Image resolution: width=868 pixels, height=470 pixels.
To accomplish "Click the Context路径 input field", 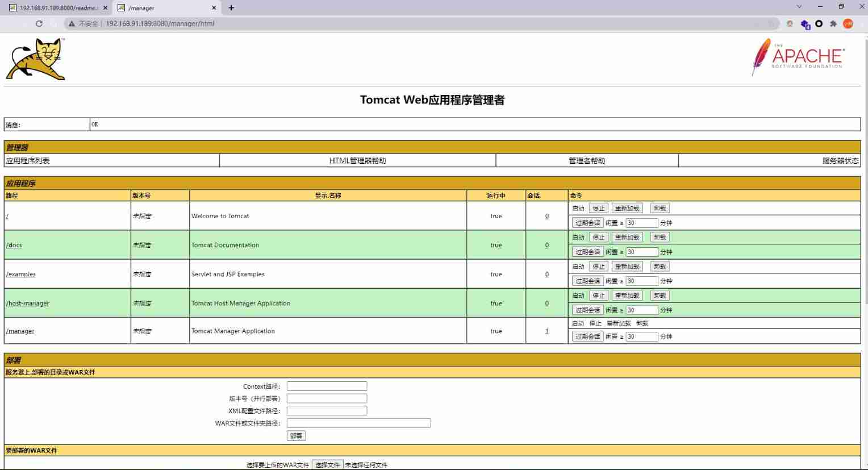I will (x=327, y=386).
